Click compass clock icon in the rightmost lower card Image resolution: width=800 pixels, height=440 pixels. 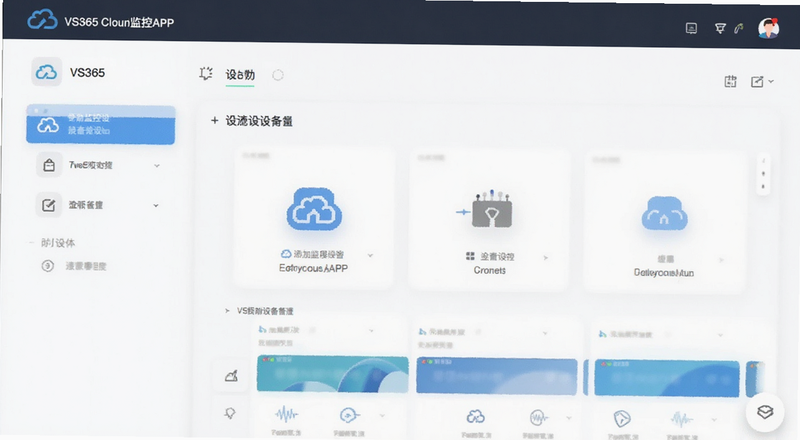point(621,419)
